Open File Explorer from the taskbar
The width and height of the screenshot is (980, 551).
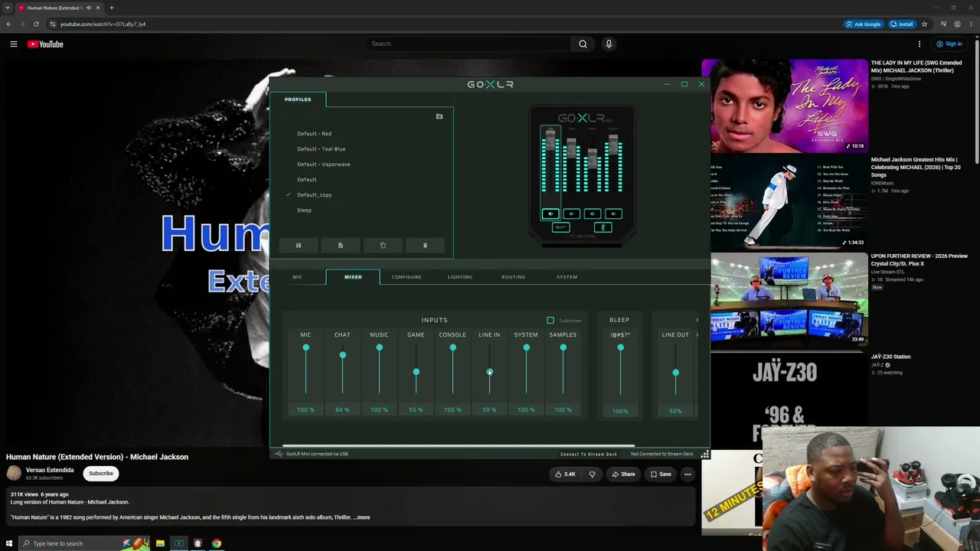160,543
